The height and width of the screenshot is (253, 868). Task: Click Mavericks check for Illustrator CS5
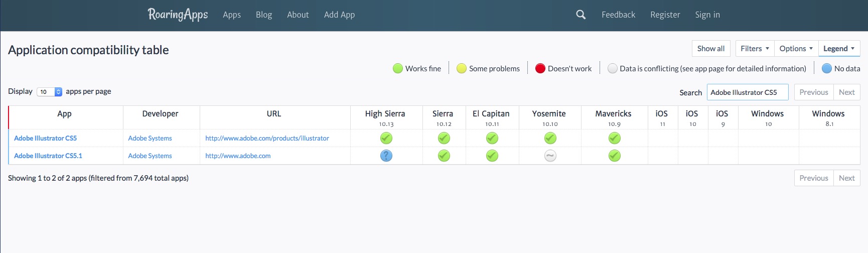(614, 138)
